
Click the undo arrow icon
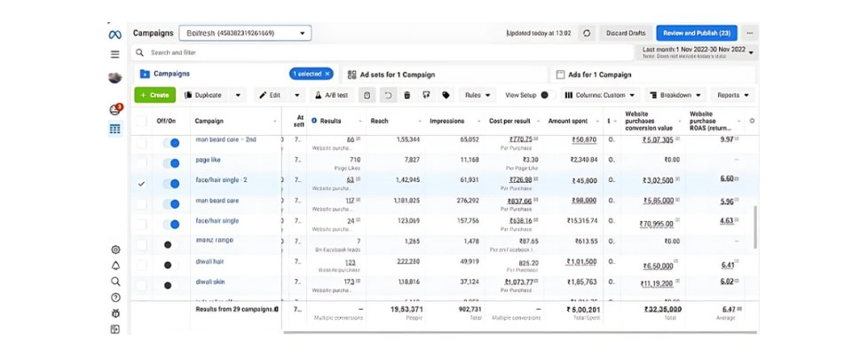tap(388, 95)
